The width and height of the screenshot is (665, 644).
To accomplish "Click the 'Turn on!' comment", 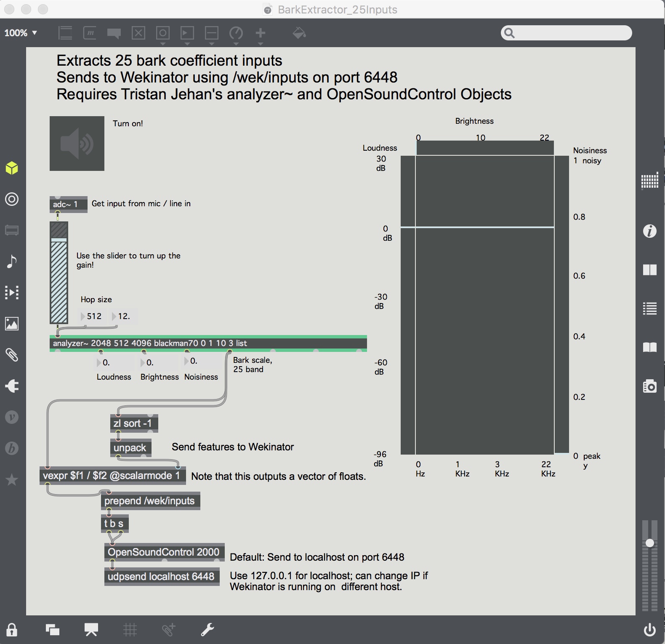I will coord(128,123).
